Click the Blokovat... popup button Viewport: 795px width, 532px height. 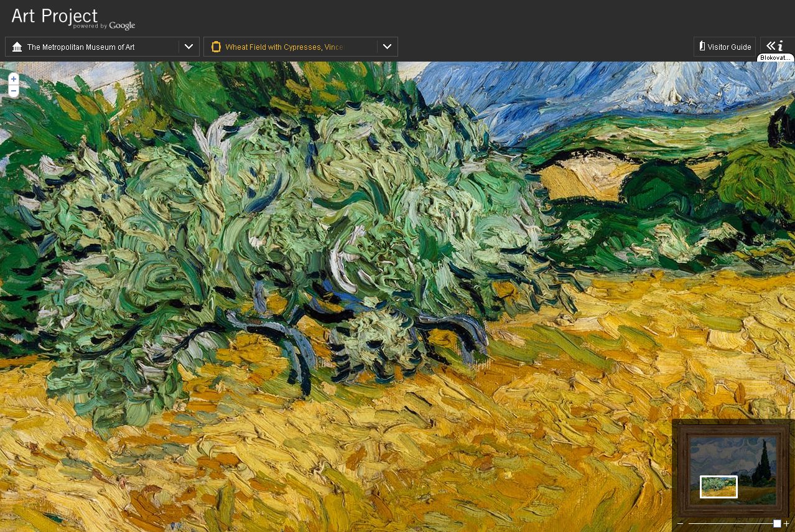click(775, 58)
